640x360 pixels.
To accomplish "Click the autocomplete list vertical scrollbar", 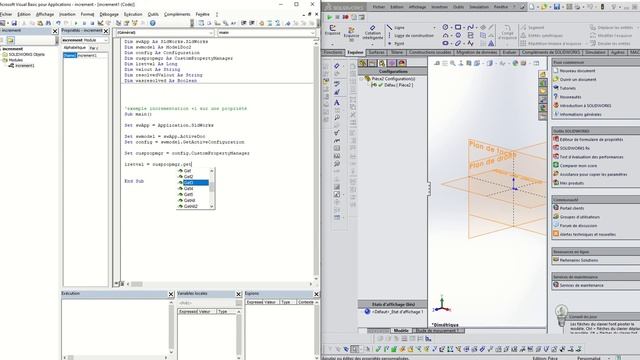I will click(x=212, y=189).
